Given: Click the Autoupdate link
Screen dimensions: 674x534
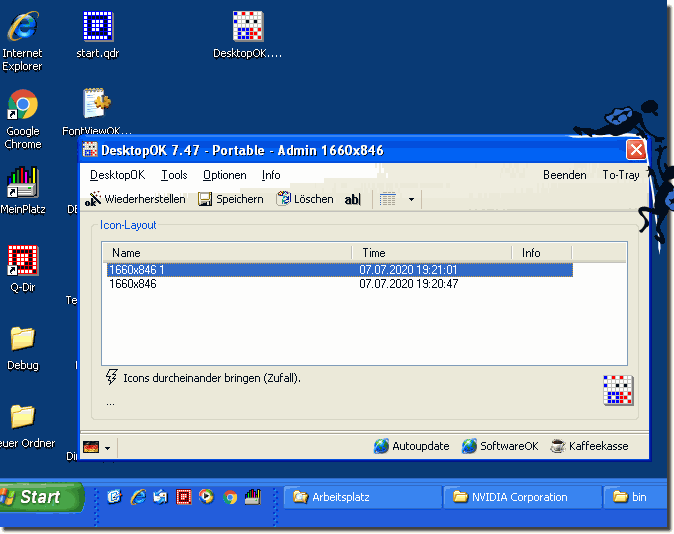Looking at the screenshot, I should (x=421, y=446).
